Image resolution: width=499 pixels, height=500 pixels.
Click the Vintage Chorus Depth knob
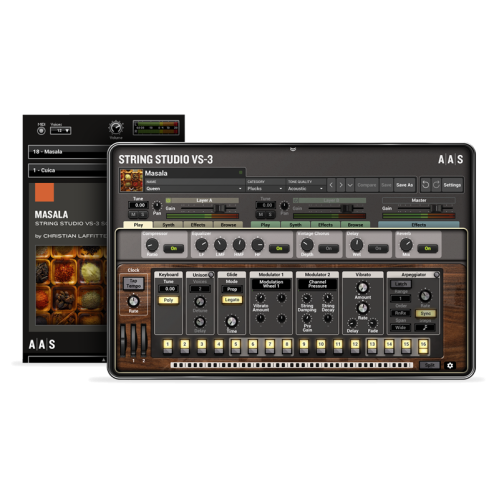click(307, 245)
